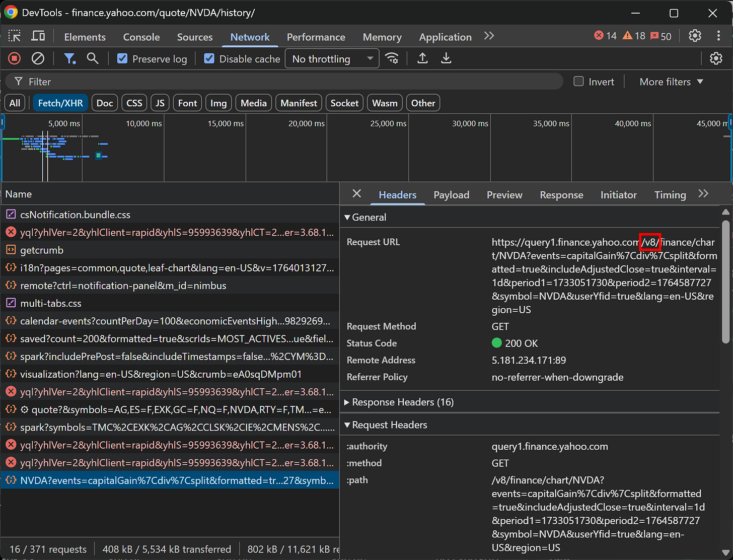Viewport: 733px width, 560px height.
Task: Export the network log as HAR
Action: 446,58
